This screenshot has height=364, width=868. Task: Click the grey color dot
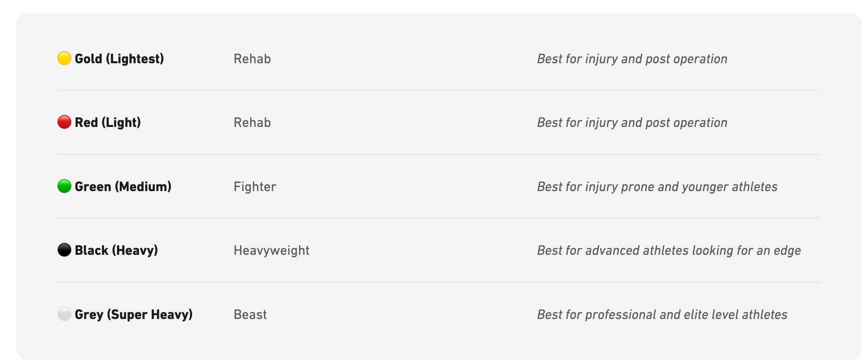[64, 314]
